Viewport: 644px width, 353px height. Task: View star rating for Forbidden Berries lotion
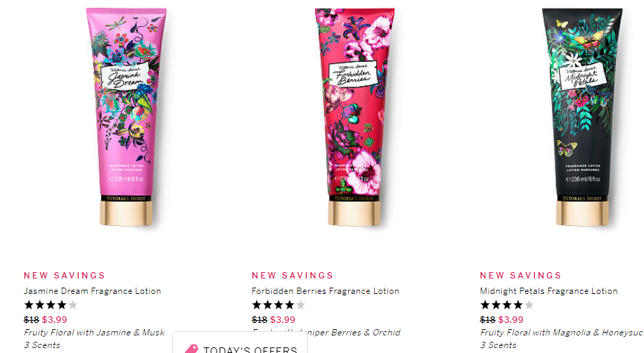point(278,305)
